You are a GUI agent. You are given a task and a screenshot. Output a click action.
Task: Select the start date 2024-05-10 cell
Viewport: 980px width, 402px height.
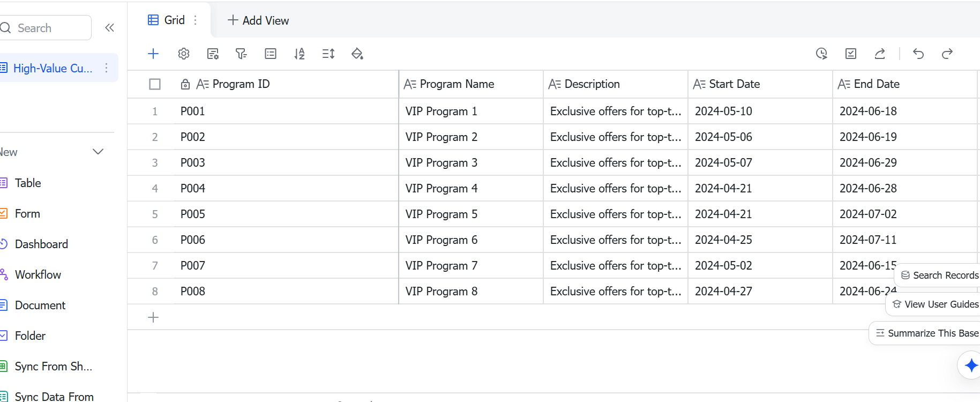[x=760, y=111]
